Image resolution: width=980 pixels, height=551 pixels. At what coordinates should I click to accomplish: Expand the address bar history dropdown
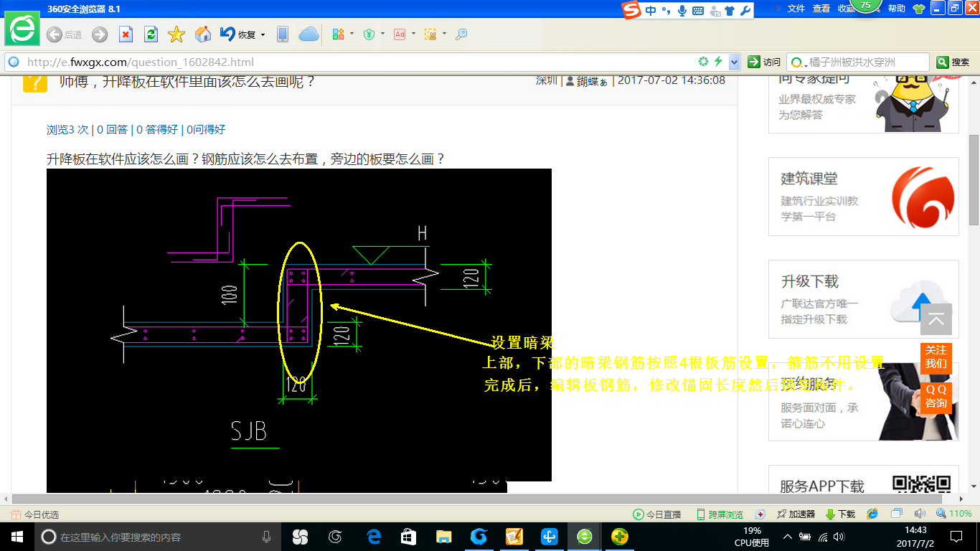point(734,62)
